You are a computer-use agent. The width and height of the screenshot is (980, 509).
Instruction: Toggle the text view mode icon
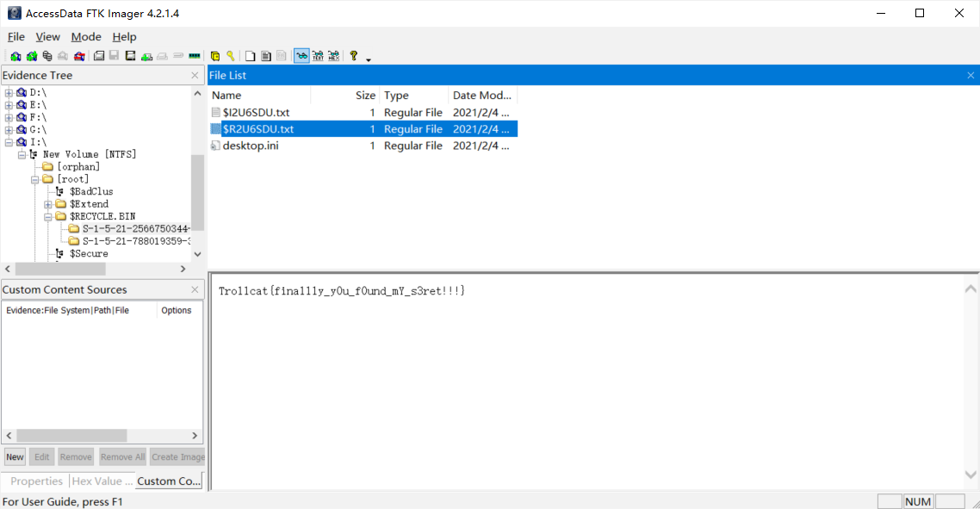coord(318,56)
